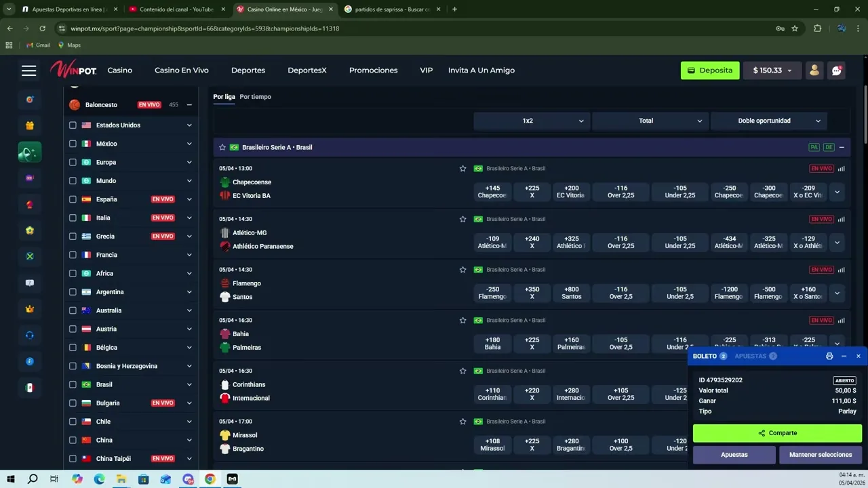868x488 pixels.
Task: Favorite the Chapecoense match with the star
Action: (462, 168)
